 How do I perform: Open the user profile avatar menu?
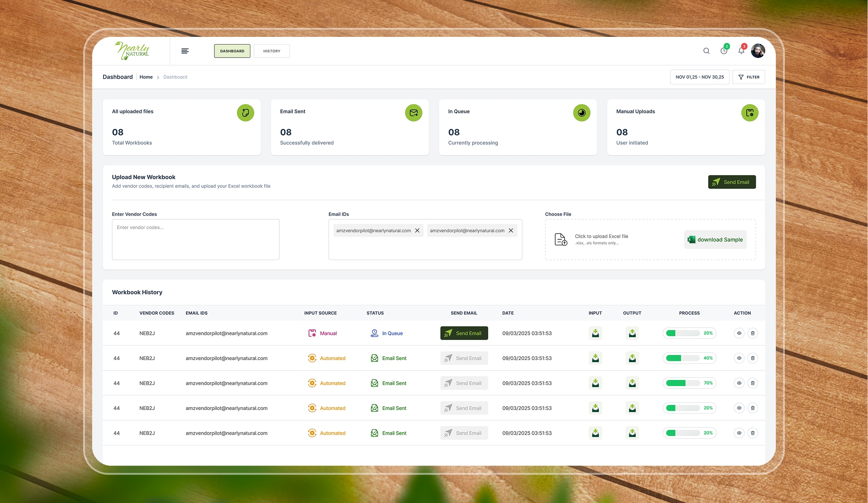pos(758,51)
